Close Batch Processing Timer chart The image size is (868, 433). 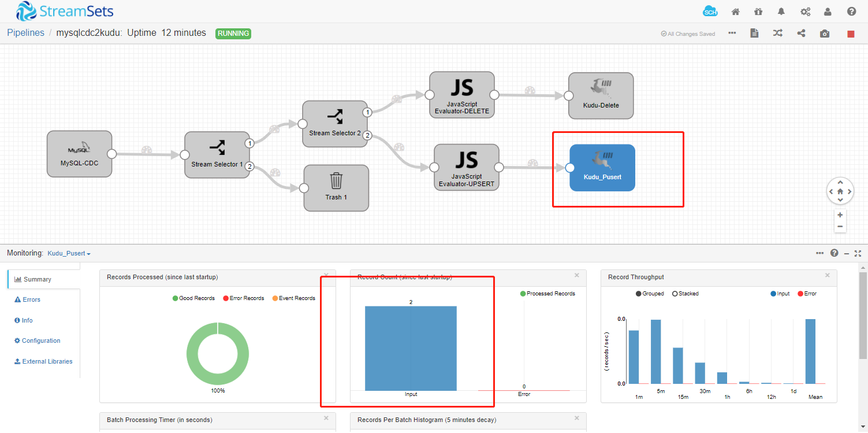[326, 418]
